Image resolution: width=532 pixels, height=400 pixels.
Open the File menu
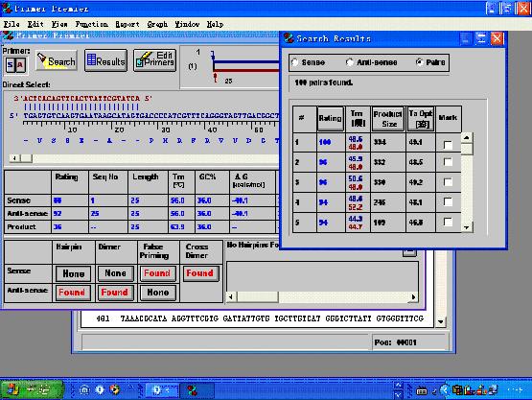coord(12,24)
